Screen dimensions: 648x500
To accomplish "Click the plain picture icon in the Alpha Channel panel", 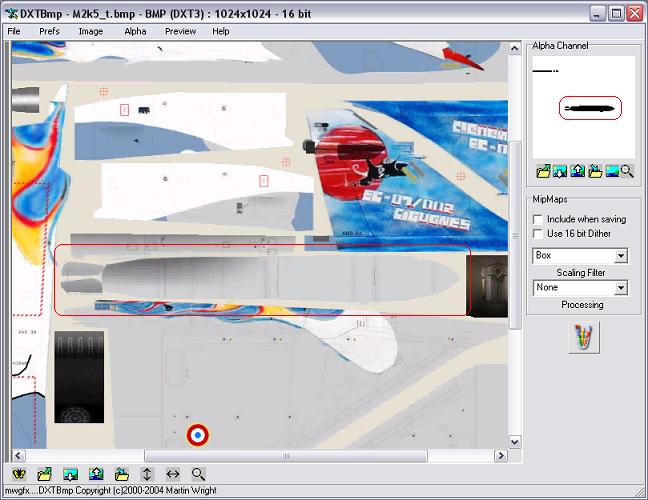I will point(612,171).
